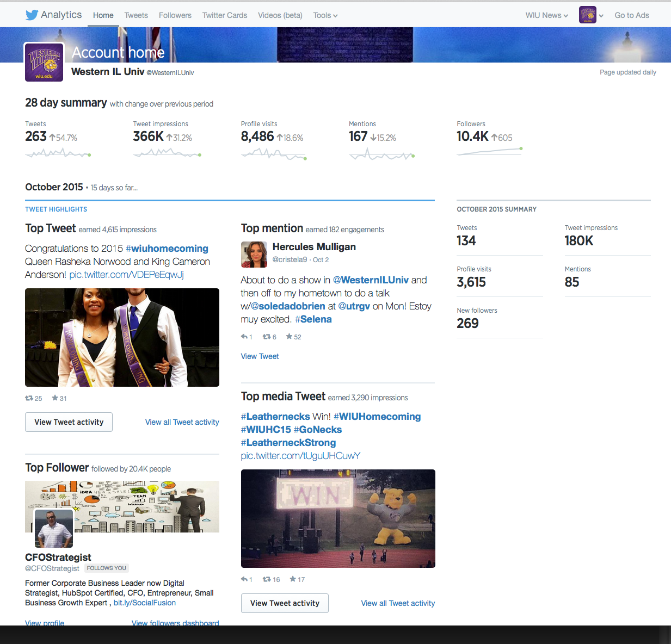This screenshot has width=671, height=644.
Task: Click the Twitter bird logo
Action: 32,15
